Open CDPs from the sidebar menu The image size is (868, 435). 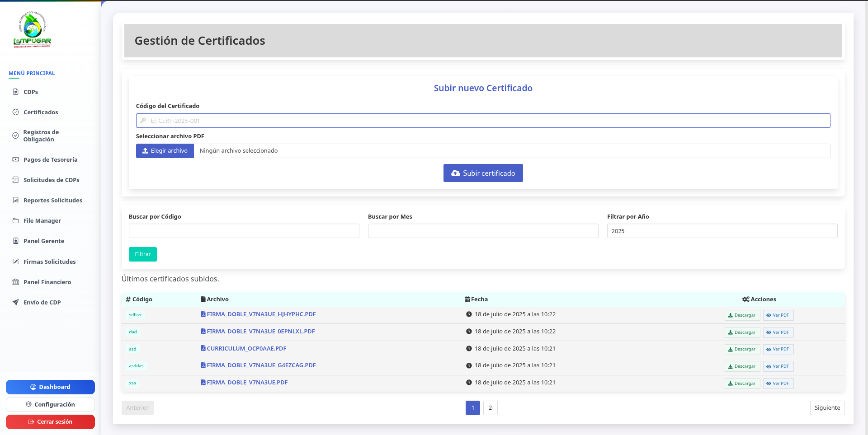pos(31,92)
